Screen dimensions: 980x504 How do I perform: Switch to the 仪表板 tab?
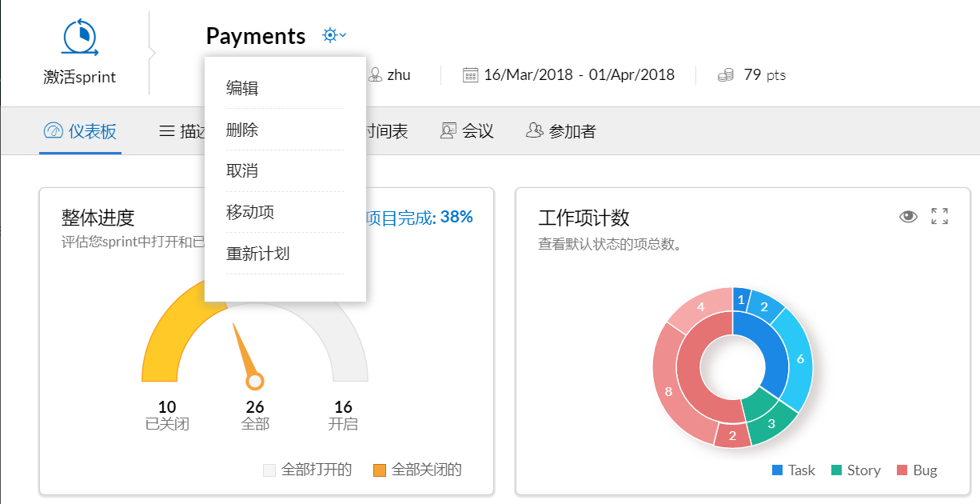coord(81,131)
